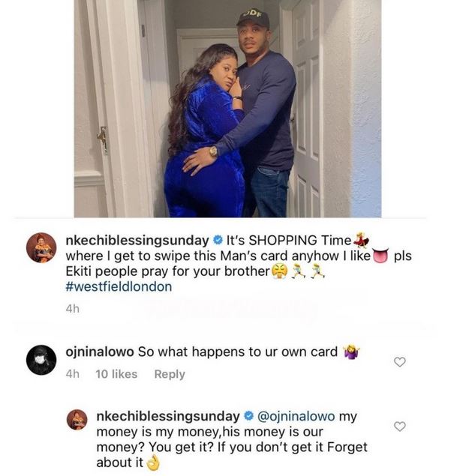
Task: Click the 4h timestamp under the caption
Action: pyautogui.click(x=73, y=308)
